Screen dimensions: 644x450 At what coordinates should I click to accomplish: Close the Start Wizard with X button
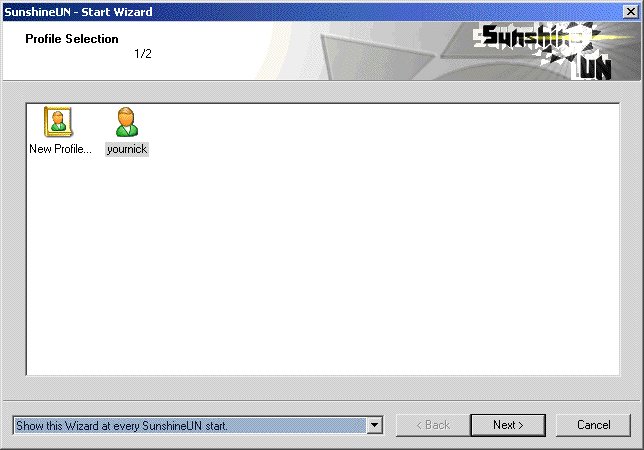pos(630,11)
